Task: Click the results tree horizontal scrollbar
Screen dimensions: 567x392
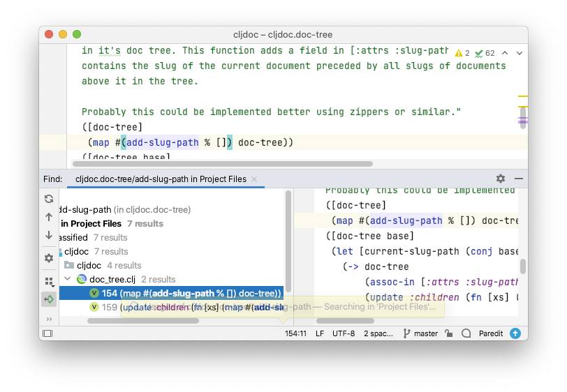Action: (x=143, y=321)
